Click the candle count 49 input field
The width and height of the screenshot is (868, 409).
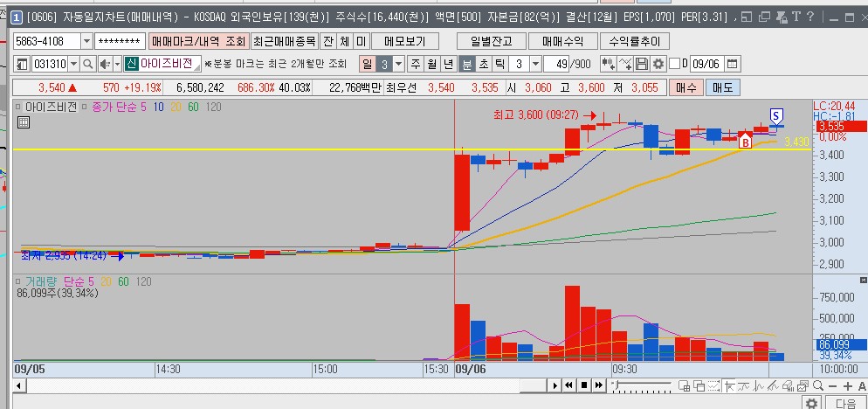(x=556, y=65)
